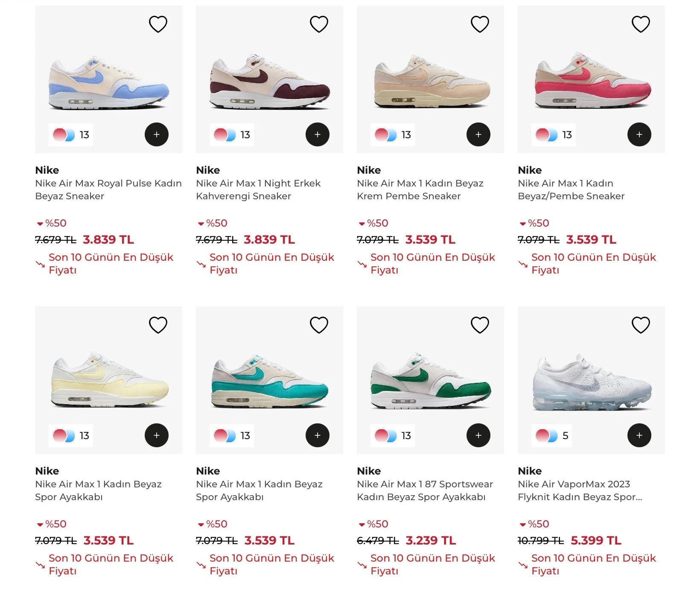Favorite the pink Air Max 1 Beyaz/Pembe
The height and width of the screenshot is (603, 700).
641,24
